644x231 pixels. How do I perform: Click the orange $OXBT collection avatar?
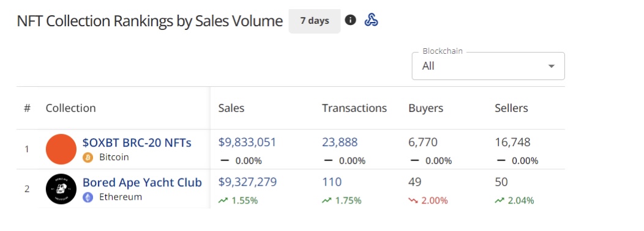pyautogui.click(x=61, y=149)
